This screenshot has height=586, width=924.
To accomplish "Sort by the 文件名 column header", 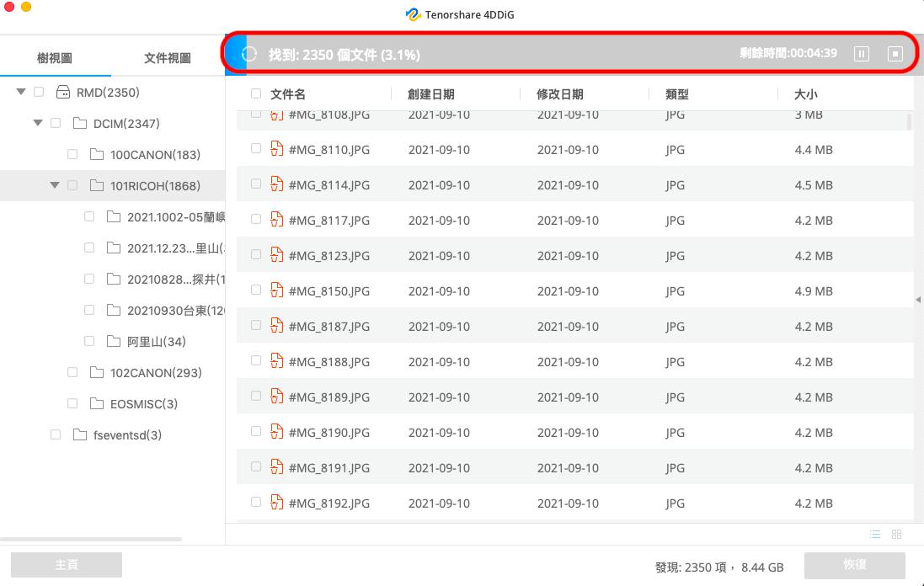I will click(288, 94).
